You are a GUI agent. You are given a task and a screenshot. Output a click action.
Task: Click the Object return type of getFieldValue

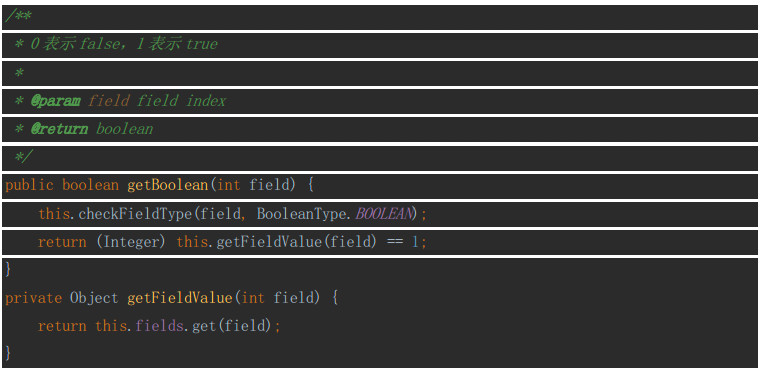tap(94, 298)
